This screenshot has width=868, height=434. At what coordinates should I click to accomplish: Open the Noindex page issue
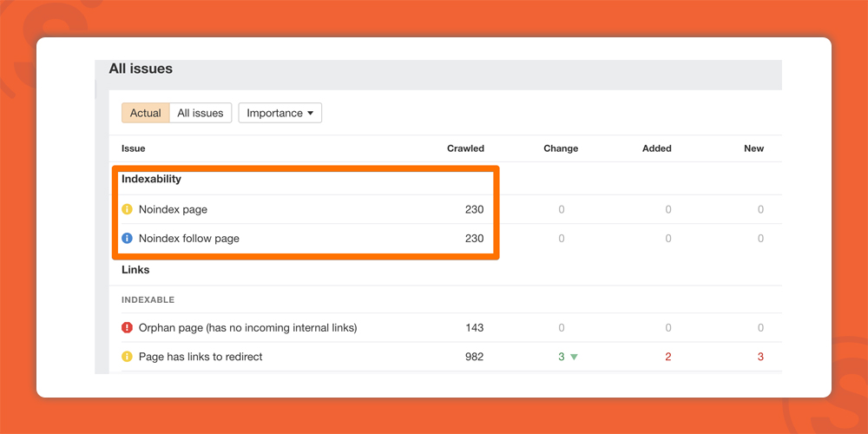point(174,210)
